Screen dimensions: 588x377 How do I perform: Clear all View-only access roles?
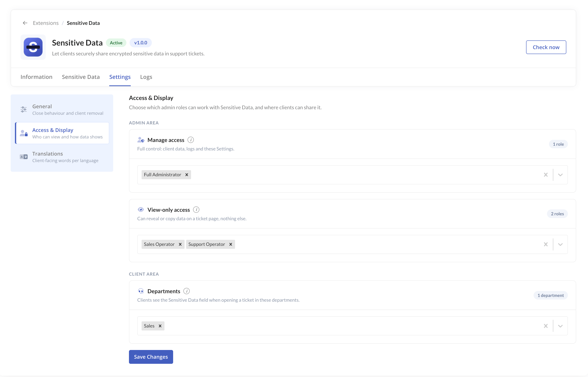pos(546,244)
